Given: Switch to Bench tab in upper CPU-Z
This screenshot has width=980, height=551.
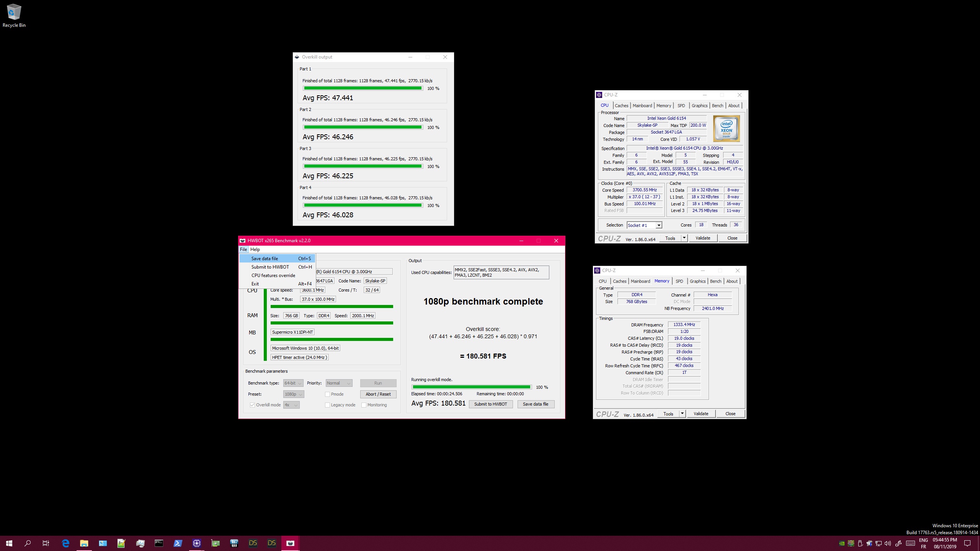Looking at the screenshot, I should pyautogui.click(x=717, y=106).
